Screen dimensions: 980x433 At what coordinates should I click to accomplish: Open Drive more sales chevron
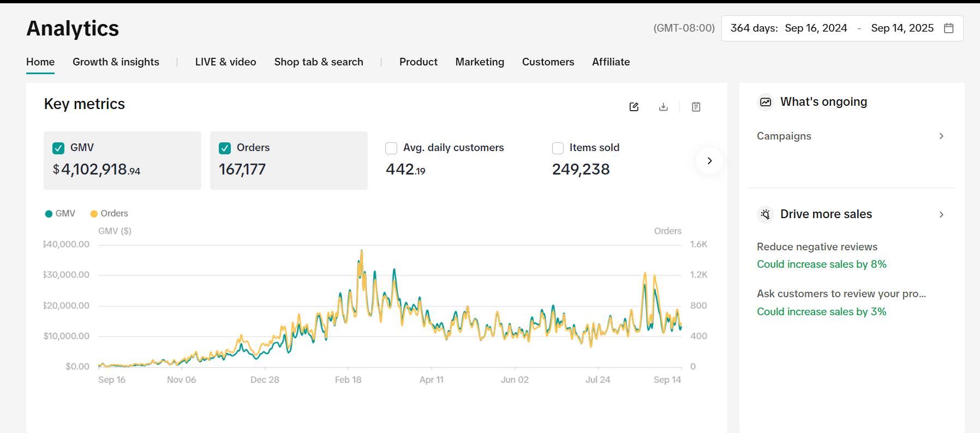[x=941, y=214]
